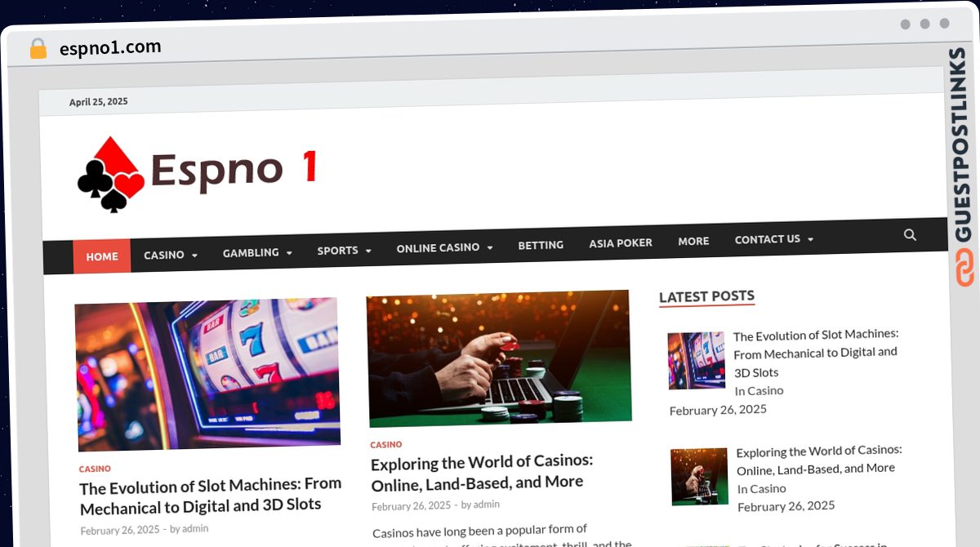Open the Betting menu item
980x547 pixels.
pyautogui.click(x=541, y=245)
